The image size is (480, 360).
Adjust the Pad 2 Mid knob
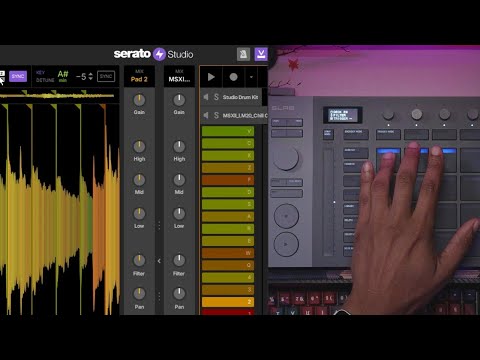click(x=139, y=180)
